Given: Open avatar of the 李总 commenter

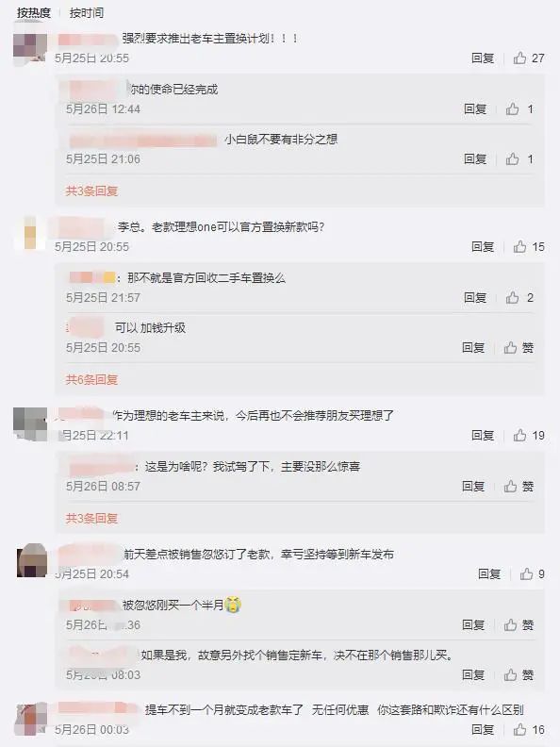Looking at the screenshot, I should 30,233.
